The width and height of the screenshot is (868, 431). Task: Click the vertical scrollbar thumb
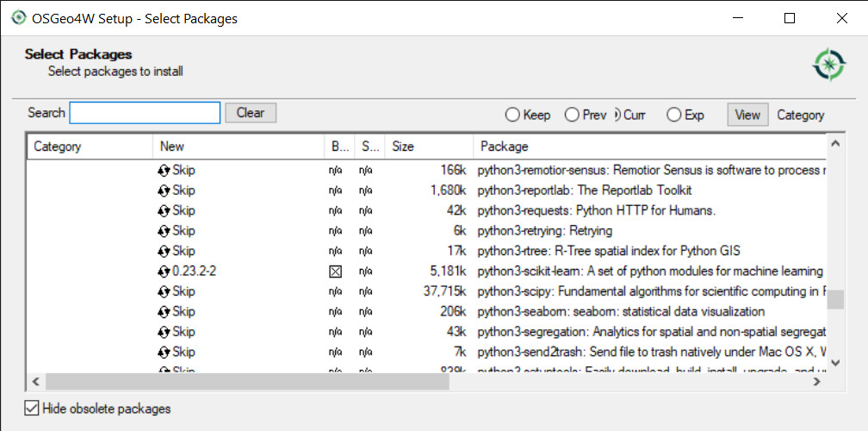click(836, 300)
